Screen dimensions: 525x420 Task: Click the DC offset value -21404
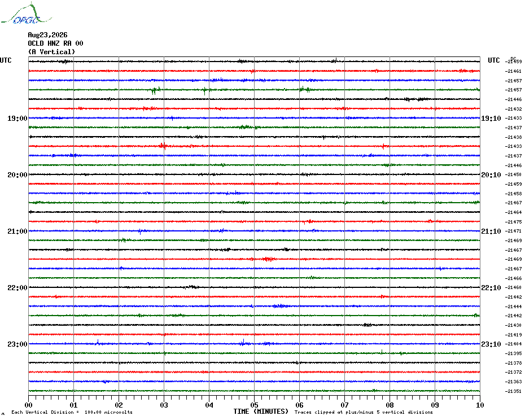(x=514, y=344)
